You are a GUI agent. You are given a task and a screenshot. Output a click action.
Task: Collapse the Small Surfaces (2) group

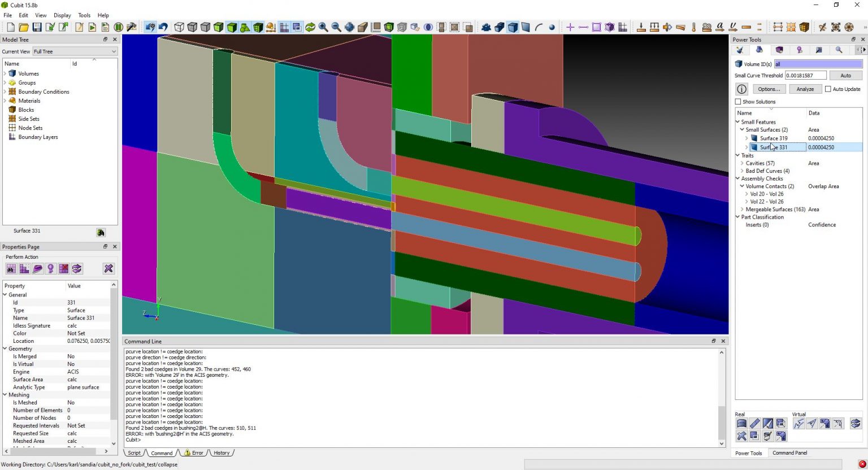pos(742,130)
